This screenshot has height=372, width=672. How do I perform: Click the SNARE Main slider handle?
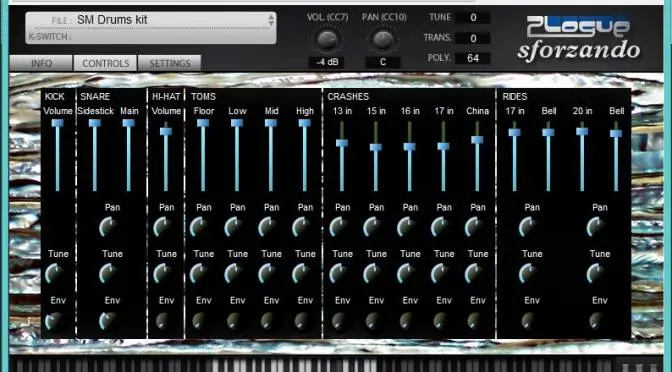point(129,123)
